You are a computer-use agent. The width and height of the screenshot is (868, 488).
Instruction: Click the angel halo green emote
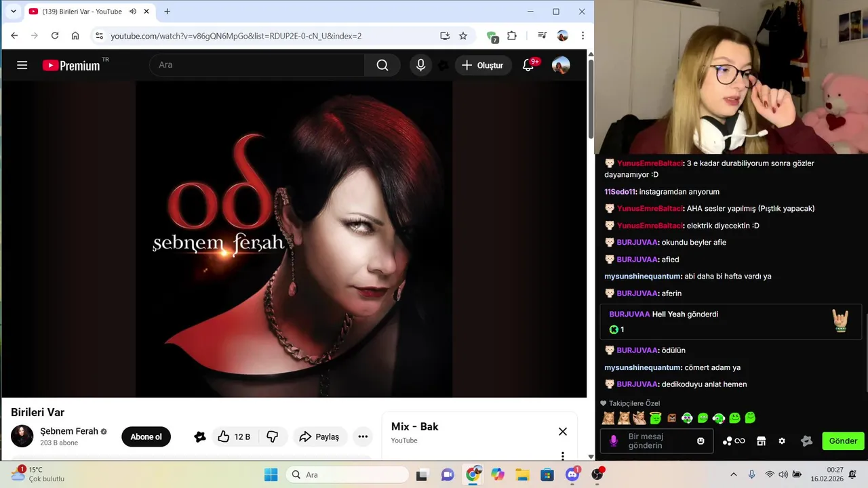(x=655, y=418)
